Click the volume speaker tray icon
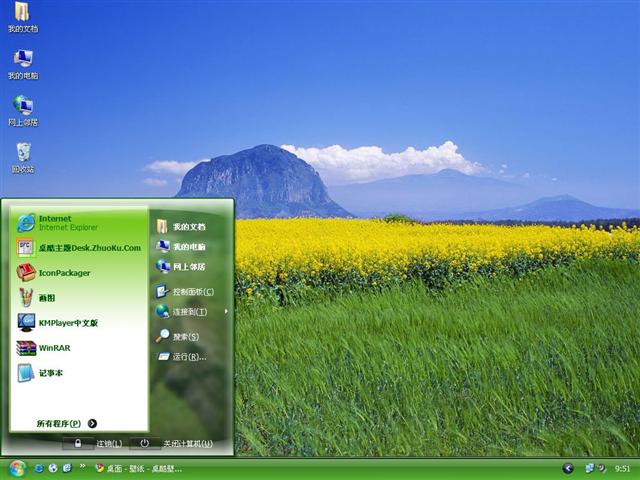This screenshot has width=640, height=480. [x=601, y=468]
